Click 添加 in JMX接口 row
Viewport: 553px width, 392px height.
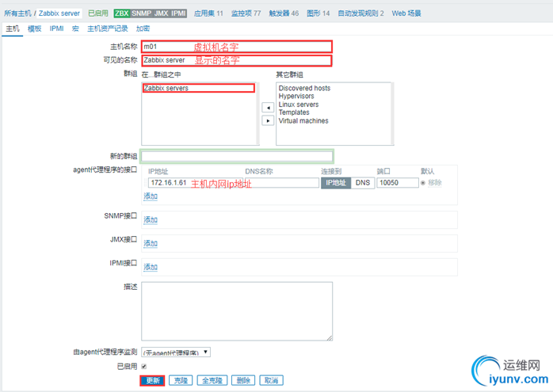point(151,244)
